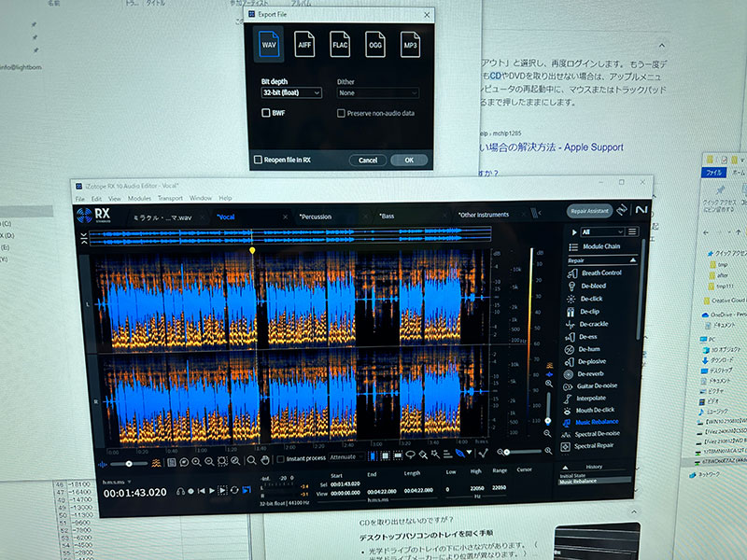Open the Attenuate mode dropdown
The width and height of the screenshot is (747, 560).
coord(345,457)
